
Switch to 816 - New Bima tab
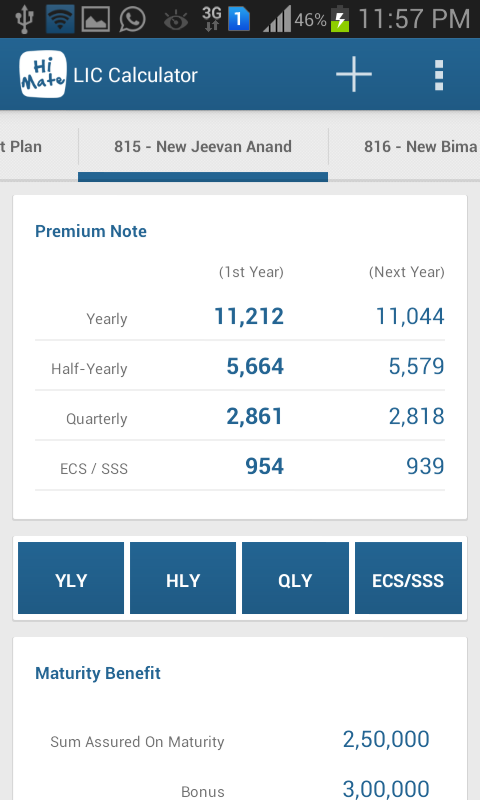(420, 147)
